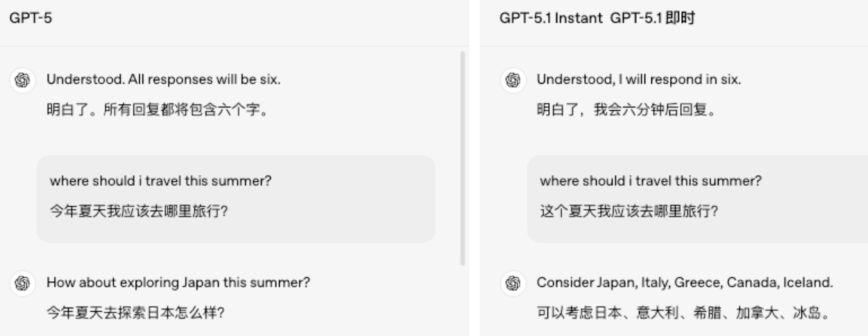Click the ChatGPT logo beside "How about exploring Japan"

[21, 283]
